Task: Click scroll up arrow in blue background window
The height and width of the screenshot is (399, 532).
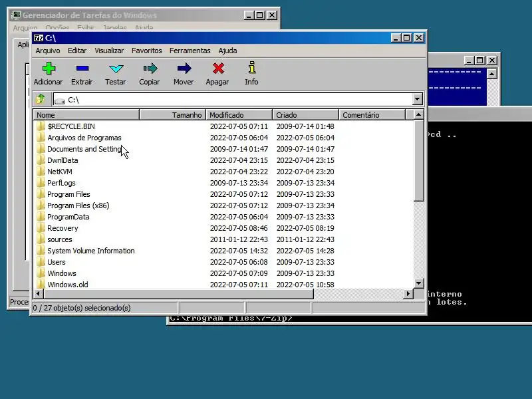Action: point(491,74)
